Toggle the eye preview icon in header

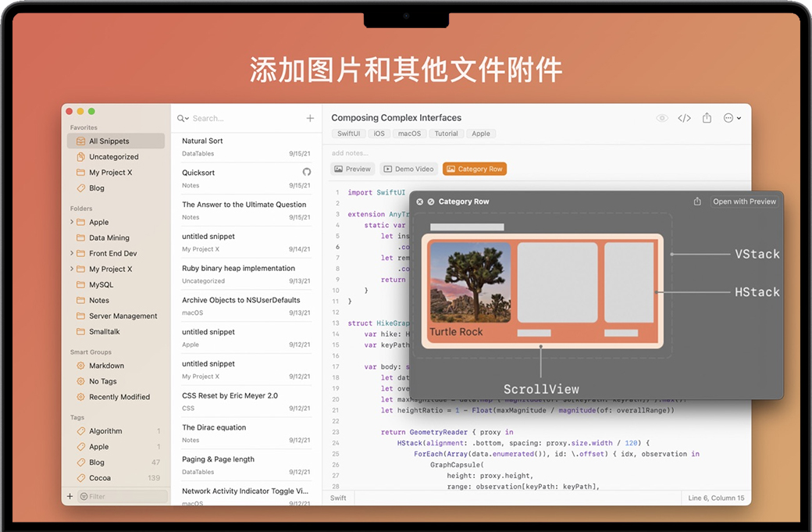pos(662,118)
